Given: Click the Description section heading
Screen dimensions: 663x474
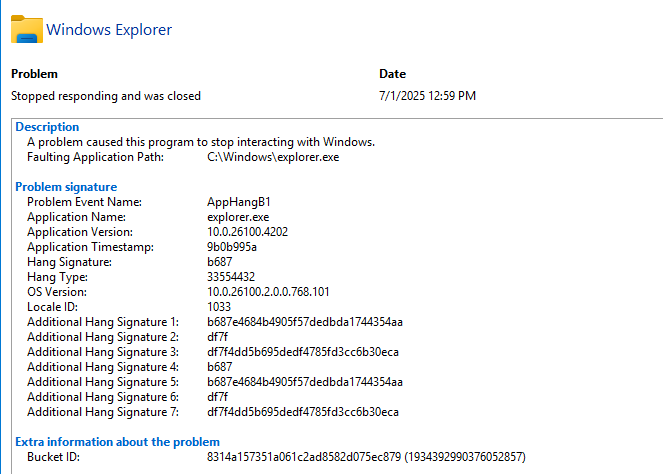Looking at the screenshot, I should (47, 127).
